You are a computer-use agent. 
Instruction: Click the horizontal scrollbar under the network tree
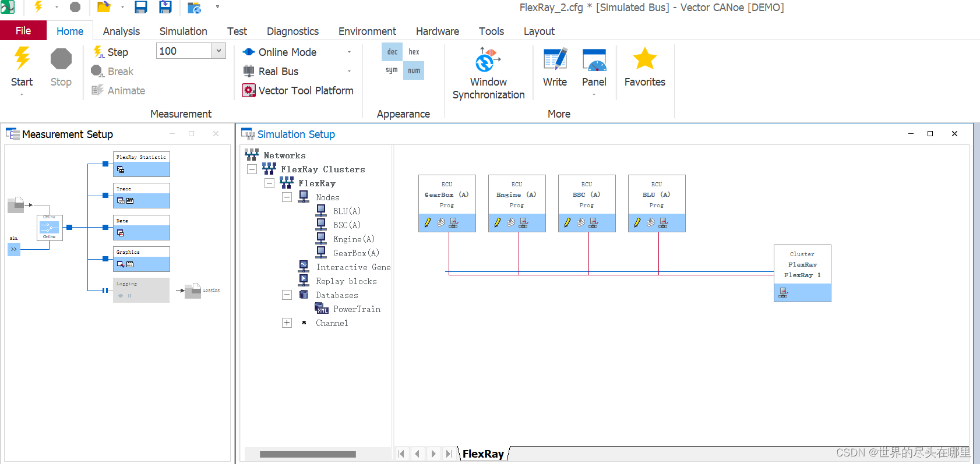pos(308,454)
